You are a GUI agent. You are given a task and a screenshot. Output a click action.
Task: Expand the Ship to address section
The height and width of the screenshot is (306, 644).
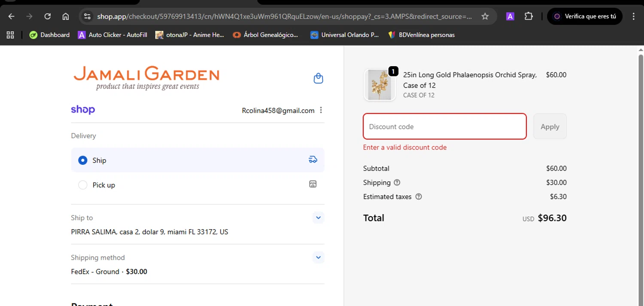(318, 218)
